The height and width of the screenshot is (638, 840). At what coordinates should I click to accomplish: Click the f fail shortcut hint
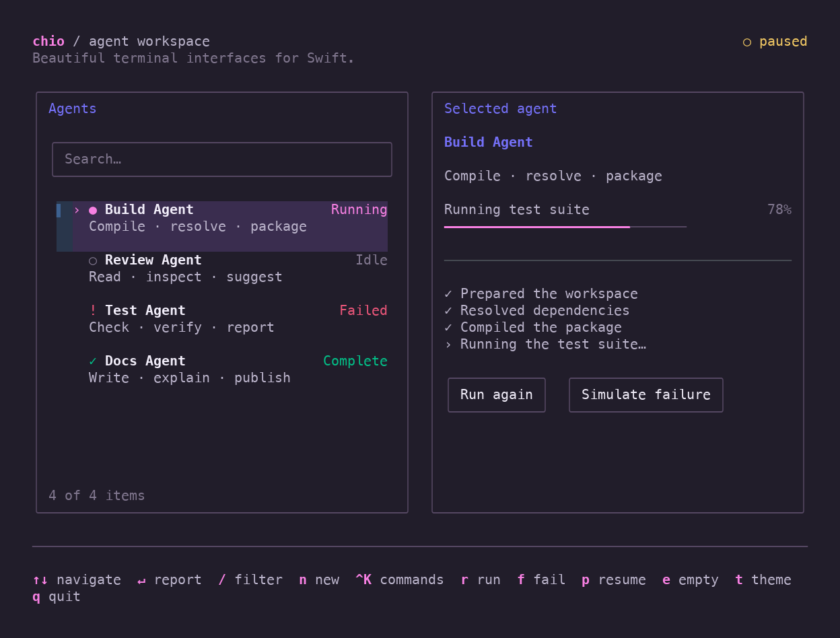(541, 580)
